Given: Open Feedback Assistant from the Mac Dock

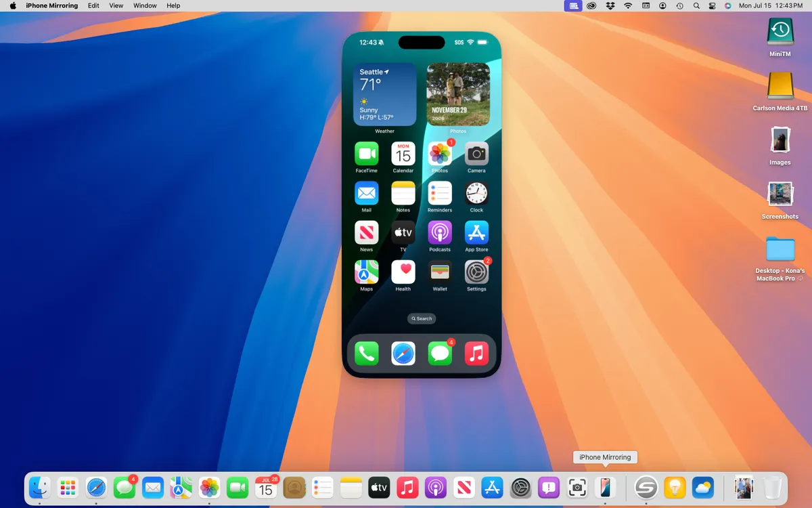Looking at the screenshot, I should click(x=549, y=487).
